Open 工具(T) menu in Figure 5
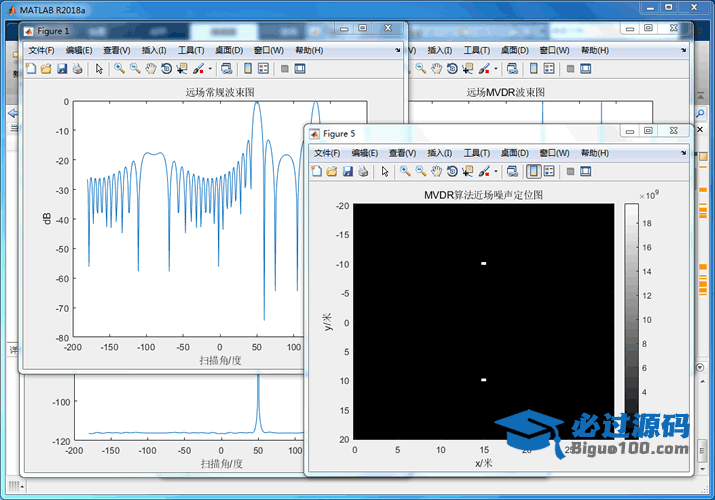 coord(477,153)
